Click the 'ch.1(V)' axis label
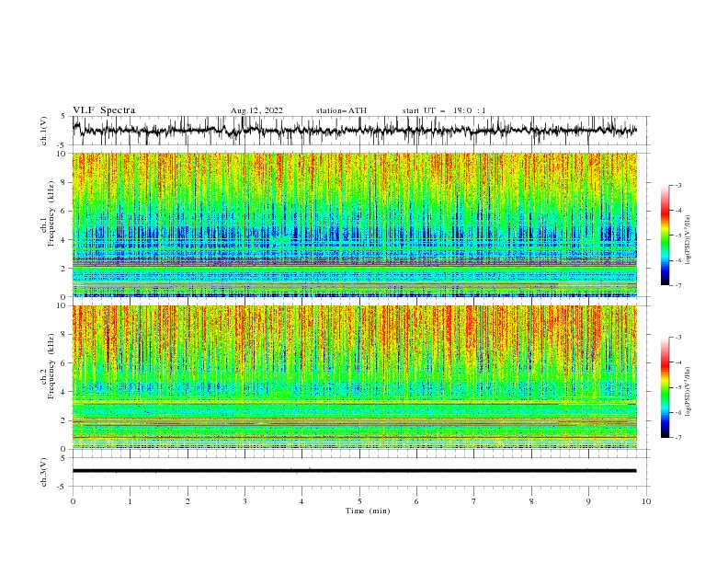This screenshot has width=728, height=563. point(44,130)
